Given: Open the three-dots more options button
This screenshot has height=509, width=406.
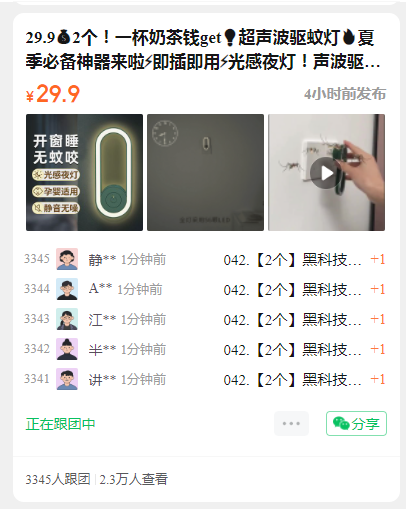Looking at the screenshot, I should pos(291,423).
